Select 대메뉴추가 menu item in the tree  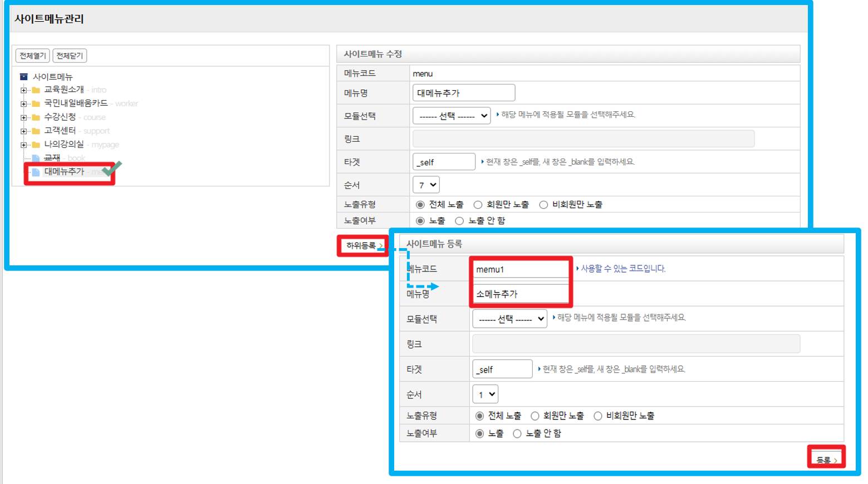pos(64,172)
